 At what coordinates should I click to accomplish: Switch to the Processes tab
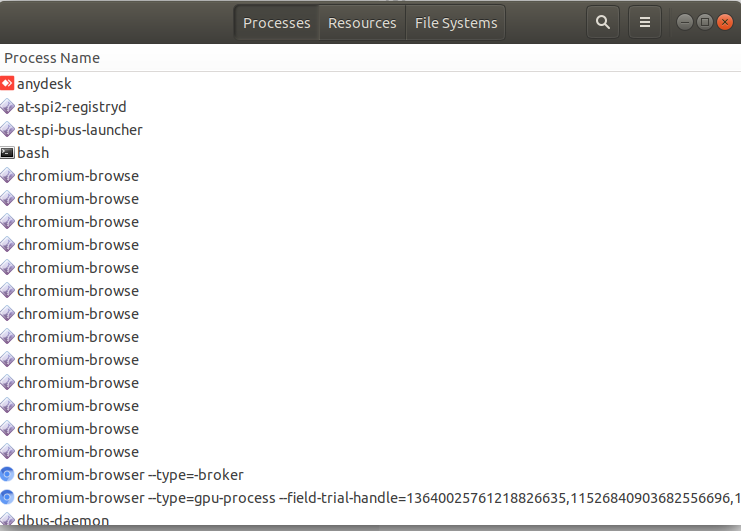click(276, 23)
